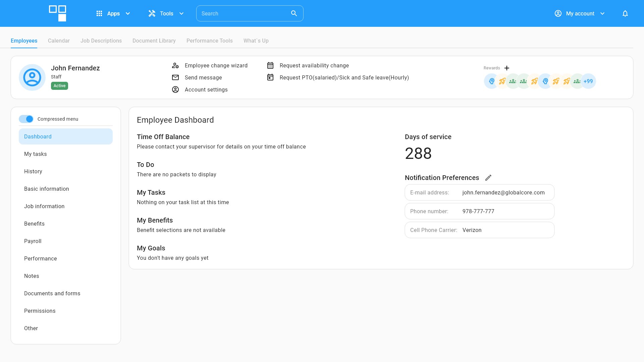Select Payroll in the sidebar menu

(33, 241)
